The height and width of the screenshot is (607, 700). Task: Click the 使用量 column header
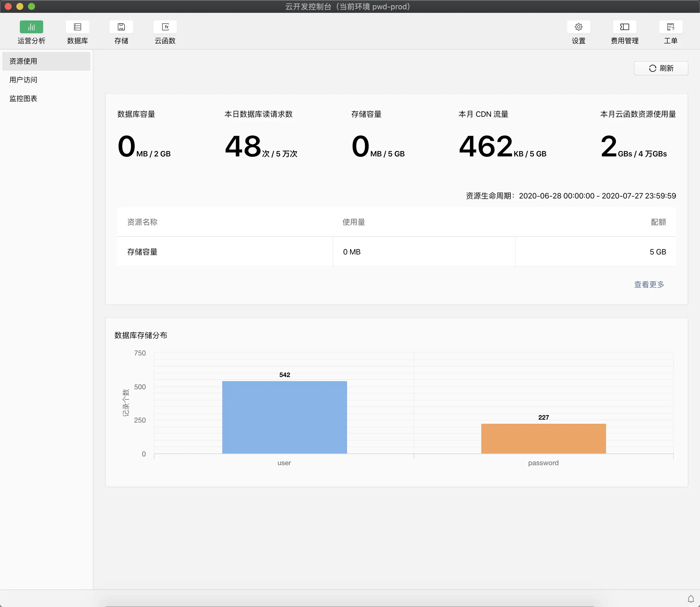click(x=353, y=222)
